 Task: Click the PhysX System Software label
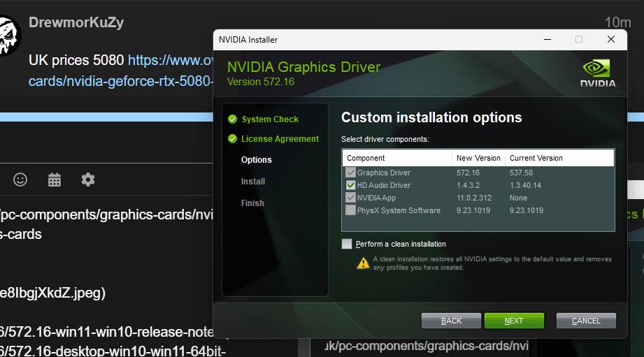[x=399, y=210]
